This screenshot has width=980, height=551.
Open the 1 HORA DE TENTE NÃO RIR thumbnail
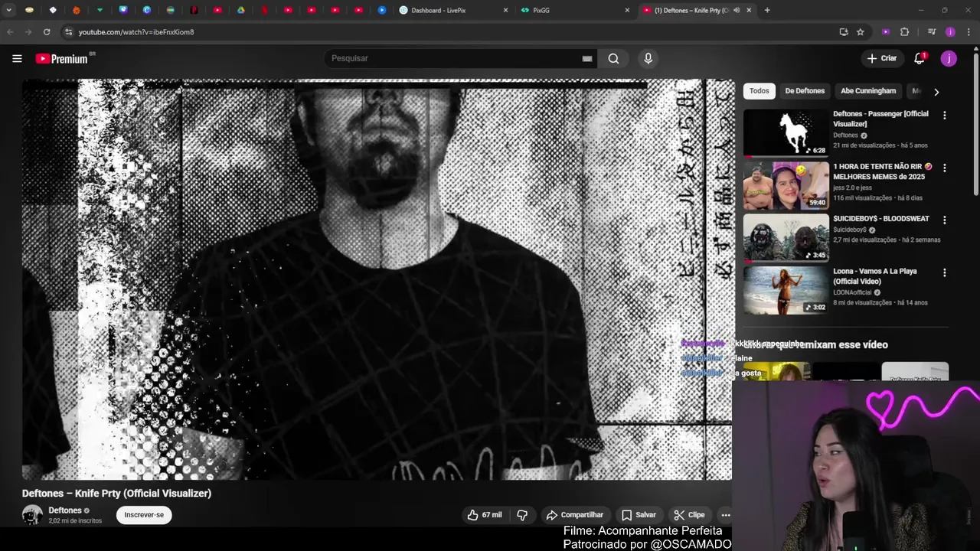coord(786,185)
